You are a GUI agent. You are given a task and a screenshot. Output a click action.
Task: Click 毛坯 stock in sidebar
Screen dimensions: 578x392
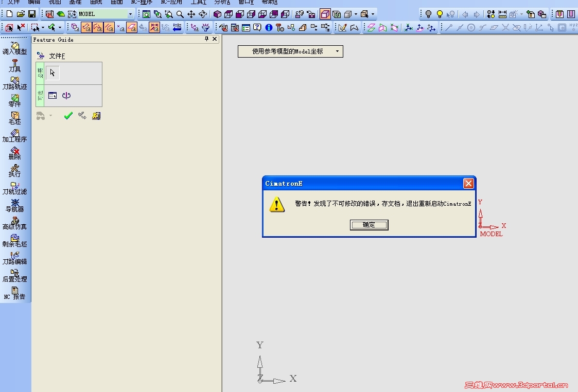tap(15, 118)
